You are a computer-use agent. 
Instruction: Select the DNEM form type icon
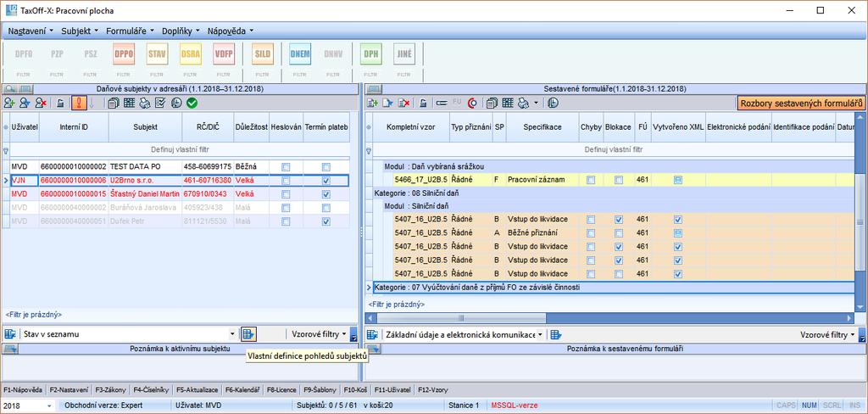point(299,53)
